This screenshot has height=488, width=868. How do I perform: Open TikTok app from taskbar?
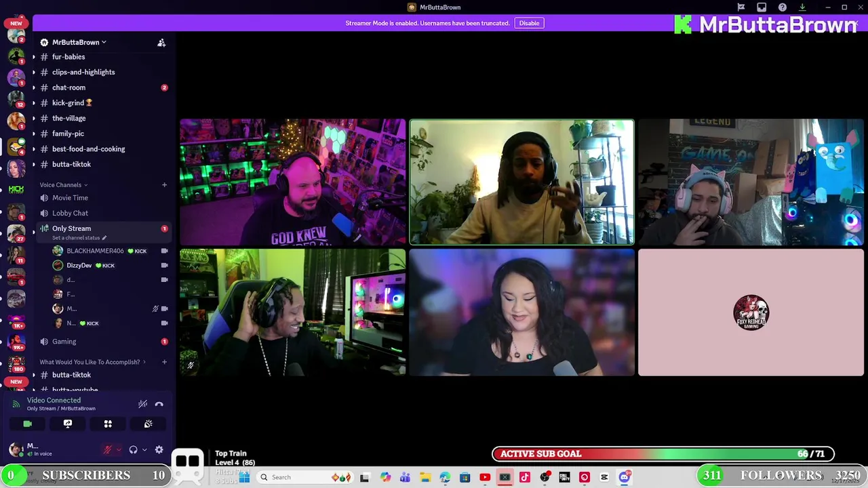[525, 477]
